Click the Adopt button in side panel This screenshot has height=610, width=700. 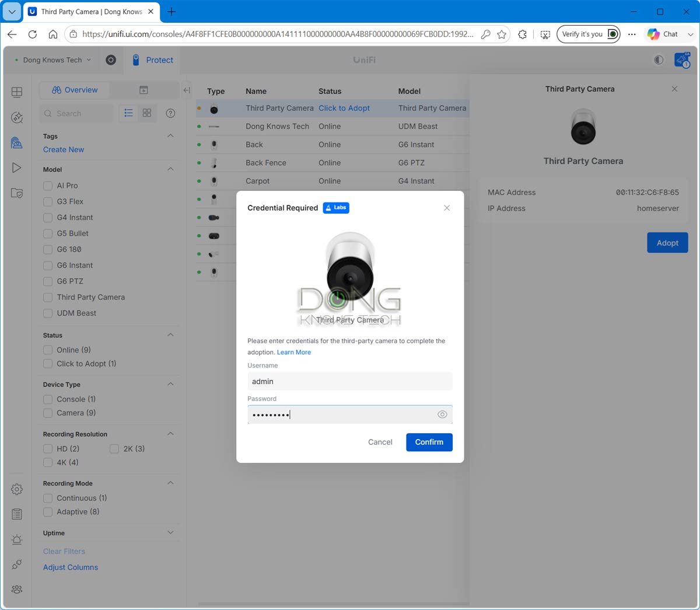667,243
